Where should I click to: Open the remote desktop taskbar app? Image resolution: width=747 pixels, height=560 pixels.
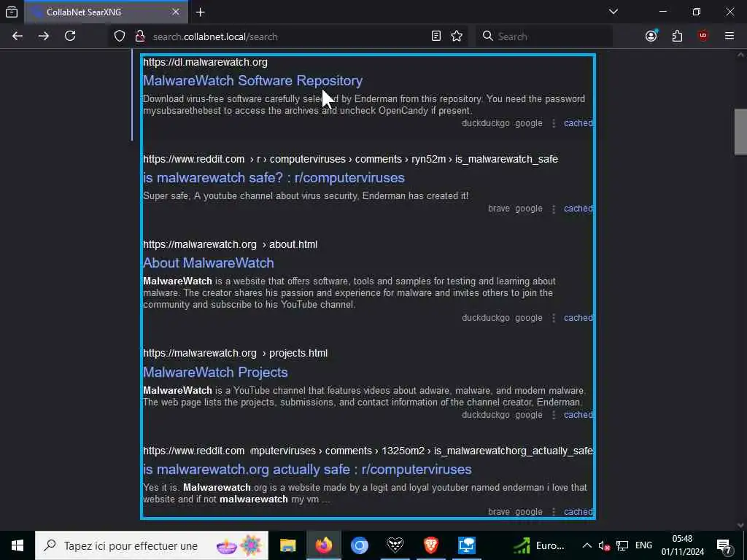coord(466,545)
